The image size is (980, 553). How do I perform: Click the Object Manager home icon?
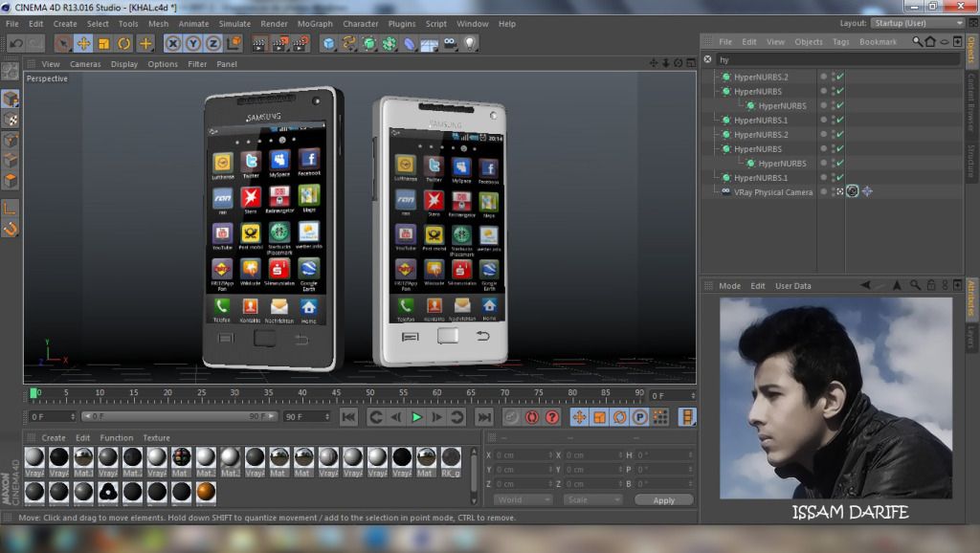[930, 42]
